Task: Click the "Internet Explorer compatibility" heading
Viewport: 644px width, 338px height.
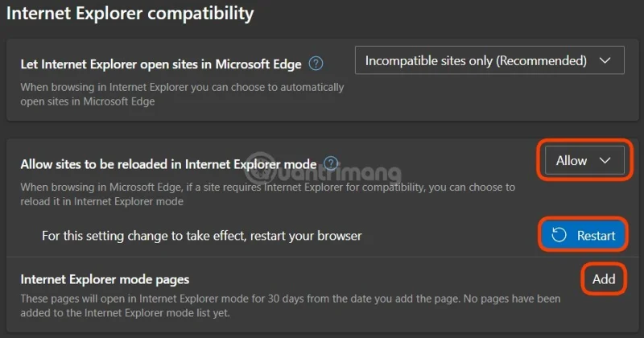Action: (130, 14)
